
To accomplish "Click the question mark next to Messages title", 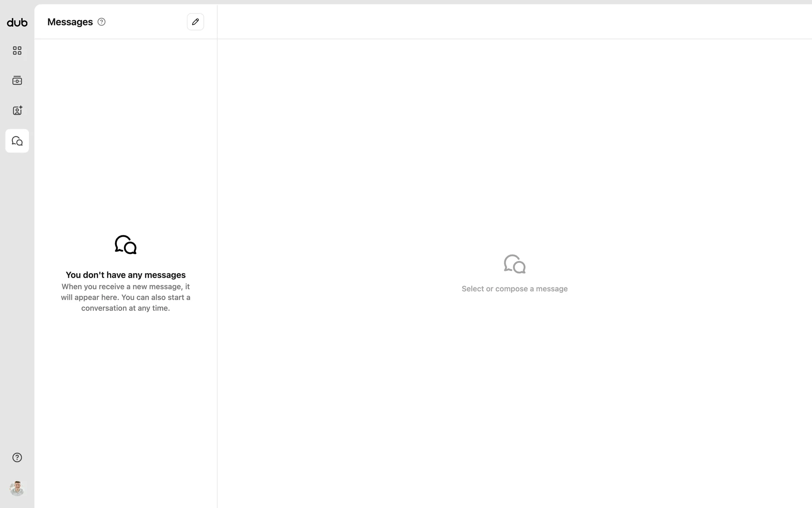I will (x=101, y=22).
